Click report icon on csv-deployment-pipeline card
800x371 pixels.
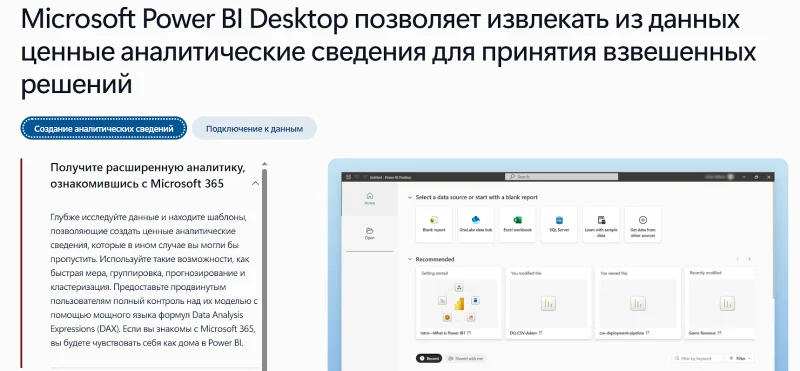(x=638, y=304)
